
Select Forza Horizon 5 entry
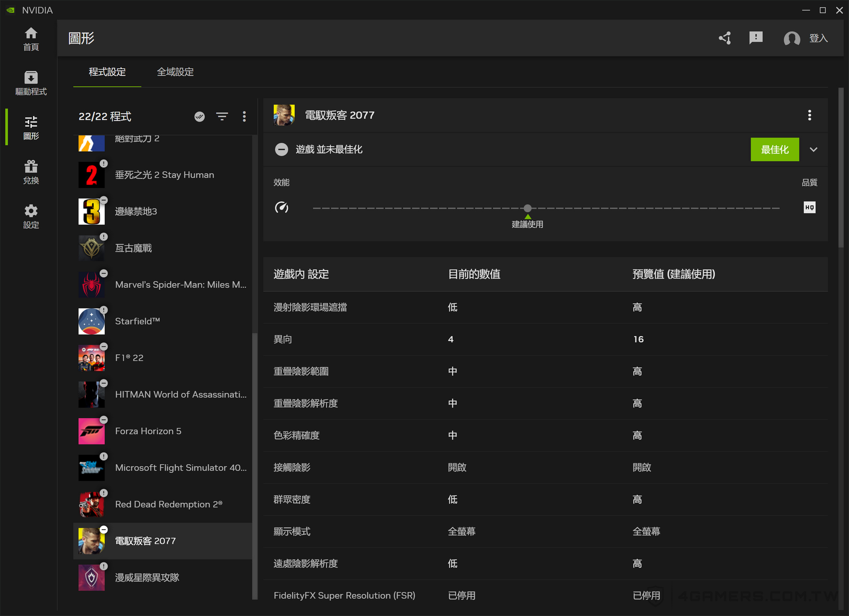(x=163, y=432)
